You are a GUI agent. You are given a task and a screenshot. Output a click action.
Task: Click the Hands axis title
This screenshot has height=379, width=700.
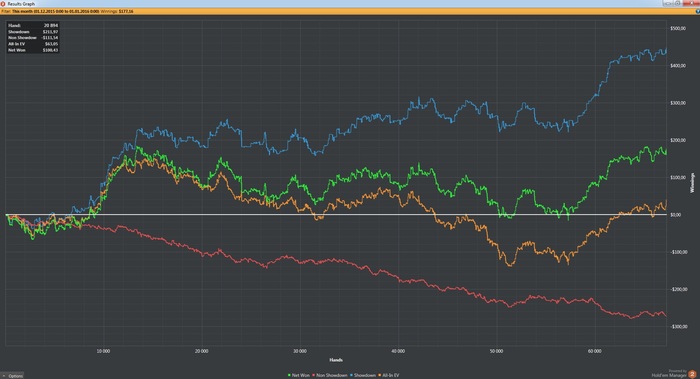tap(336, 360)
